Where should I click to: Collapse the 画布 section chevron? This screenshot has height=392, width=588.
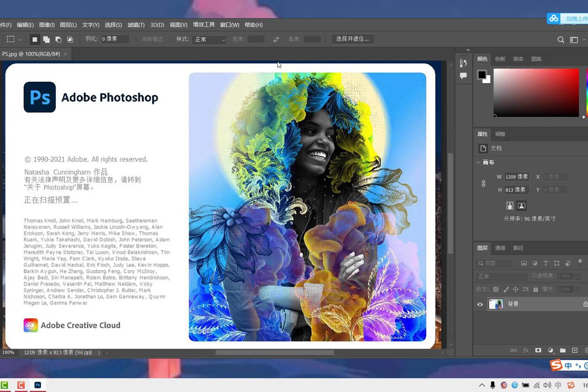478,162
